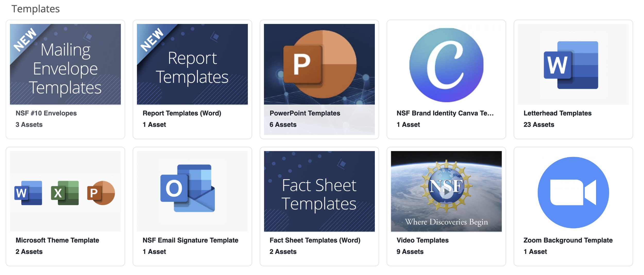Screen dimensions: 644x275
Task: Open the Mailing Envelope Templates thumbnail
Action: click(x=65, y=64)
